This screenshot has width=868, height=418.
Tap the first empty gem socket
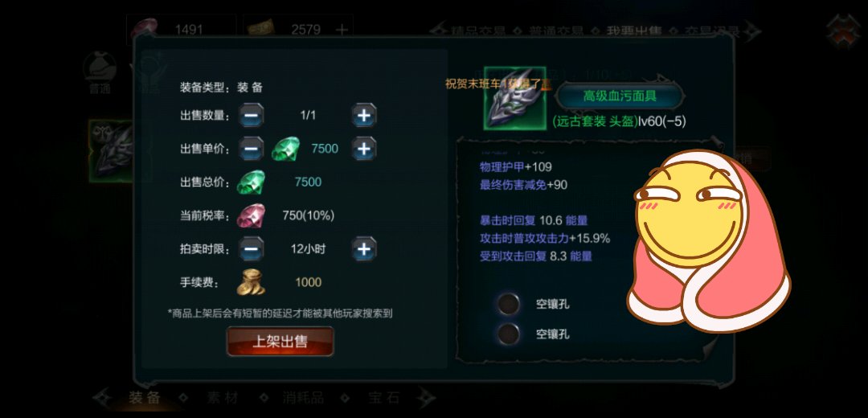508,304
